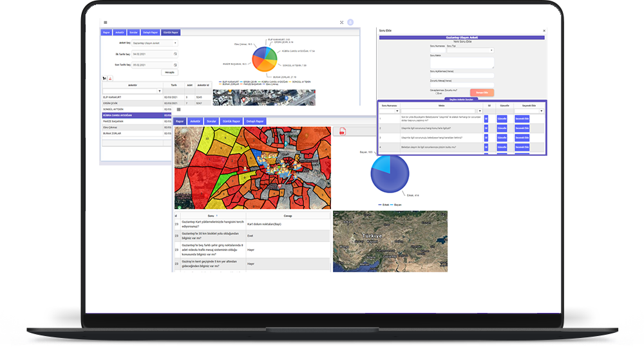
Task: Open the last date calendar picker
Action: [175, 65]
